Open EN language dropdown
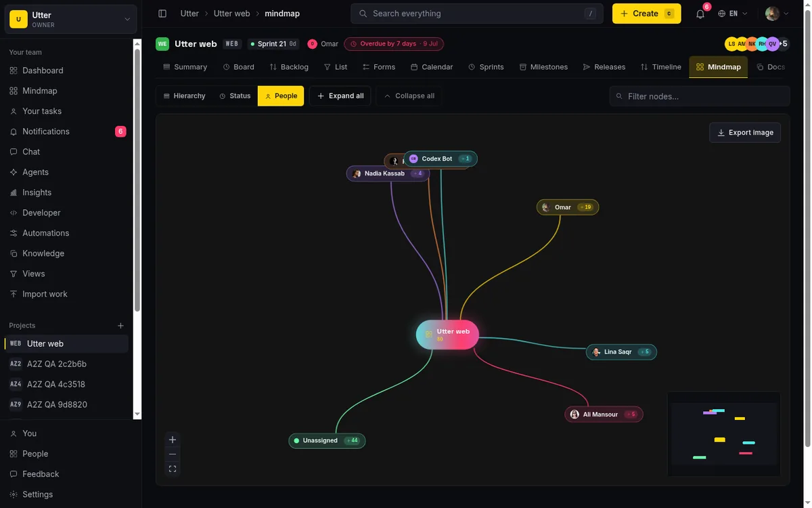The width and height of the screenshot is (812, 508). tap(733, 14)
